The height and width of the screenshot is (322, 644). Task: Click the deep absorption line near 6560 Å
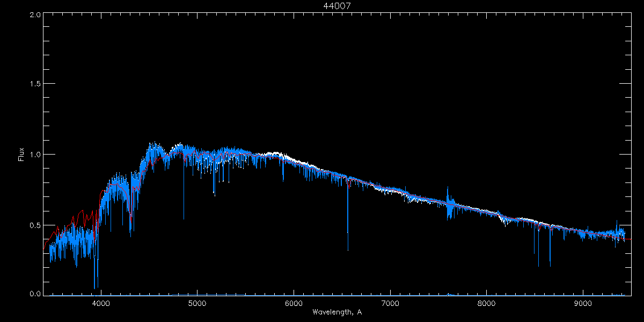[348, 249]
